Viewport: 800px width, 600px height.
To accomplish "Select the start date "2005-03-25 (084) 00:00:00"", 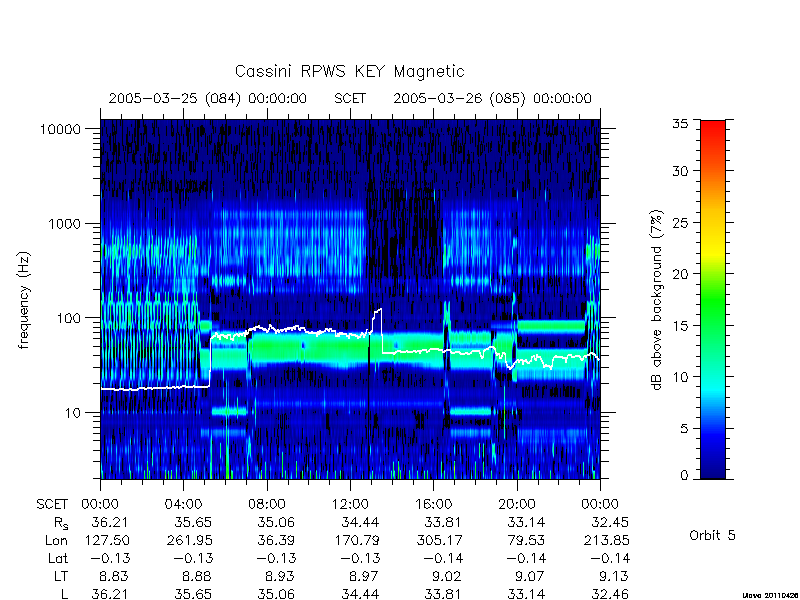I will pos(208,98).
